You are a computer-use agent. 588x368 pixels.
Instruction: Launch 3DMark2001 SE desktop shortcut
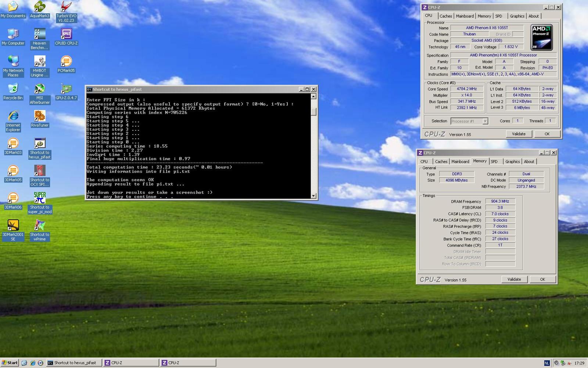tap(13, 230)
